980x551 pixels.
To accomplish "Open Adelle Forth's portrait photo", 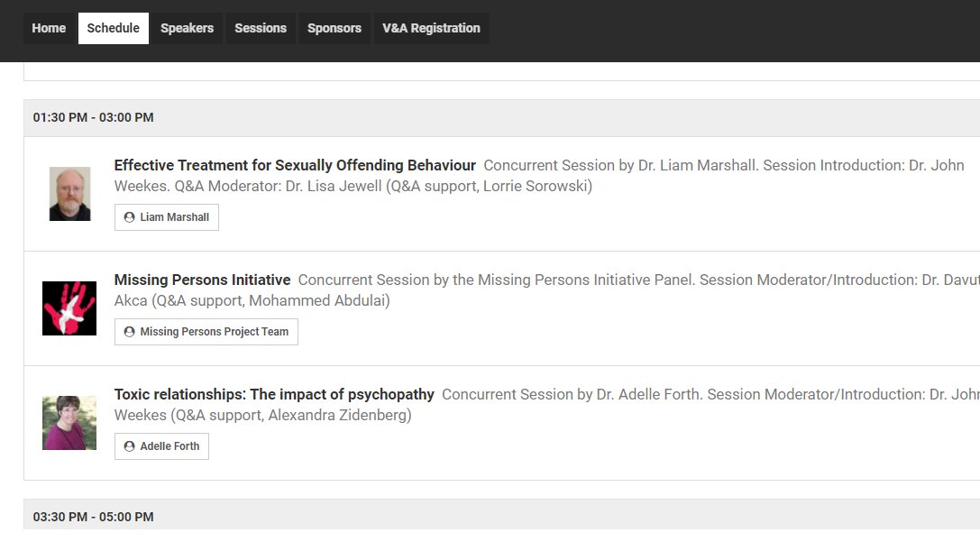I will [69, 423].
